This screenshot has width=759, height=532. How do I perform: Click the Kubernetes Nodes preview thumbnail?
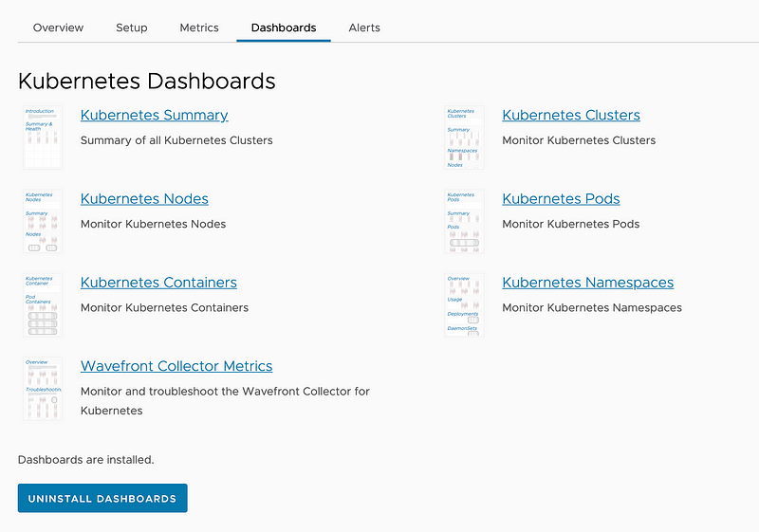(43, 221)
